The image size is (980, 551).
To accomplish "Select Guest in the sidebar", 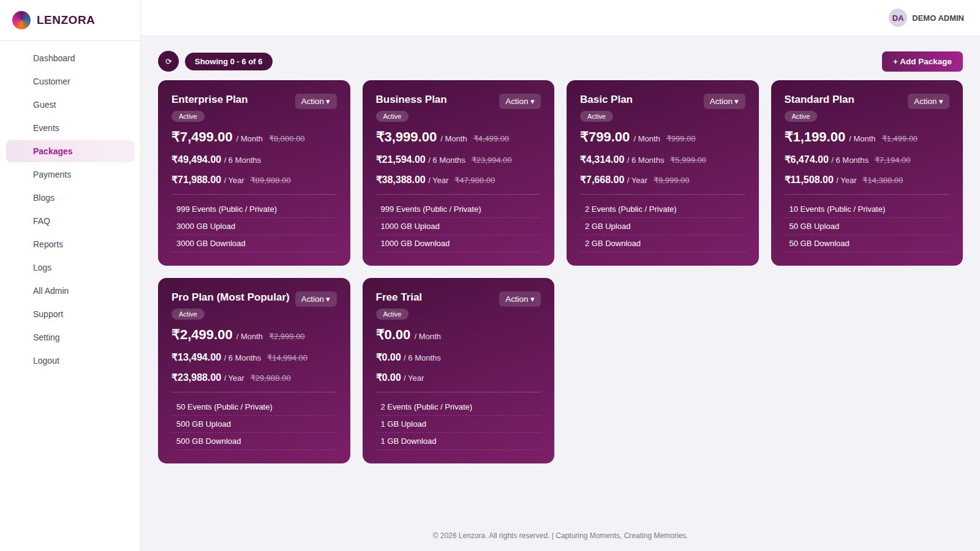I will tap(70, 105).
